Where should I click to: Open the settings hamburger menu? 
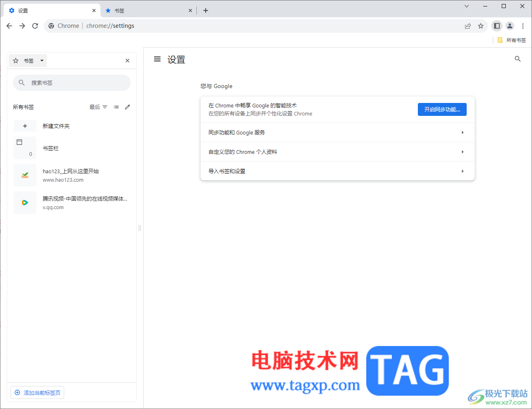[157, 59]
